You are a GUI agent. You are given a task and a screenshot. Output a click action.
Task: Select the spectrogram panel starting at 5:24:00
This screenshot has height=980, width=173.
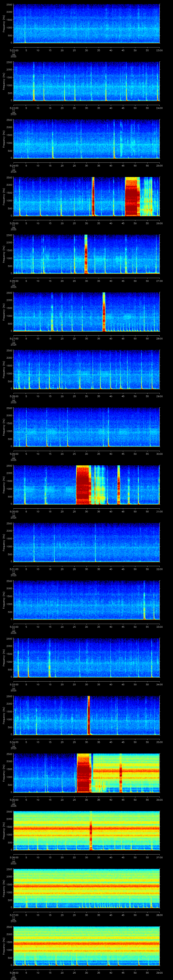click(x=86, y=139)
